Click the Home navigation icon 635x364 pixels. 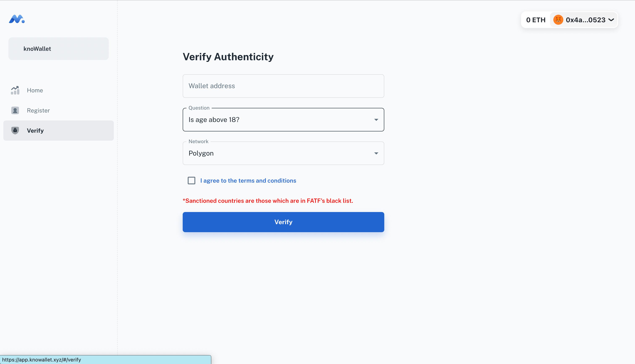click(15, 90)
